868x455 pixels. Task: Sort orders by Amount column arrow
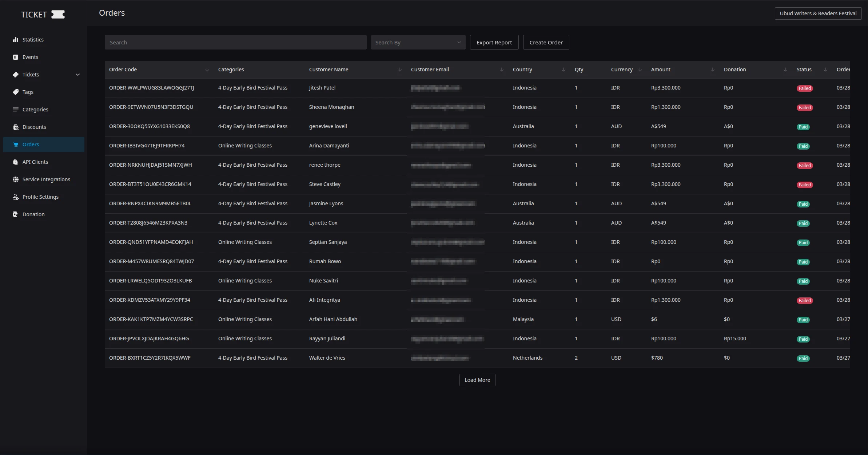(x=713, y=70)
